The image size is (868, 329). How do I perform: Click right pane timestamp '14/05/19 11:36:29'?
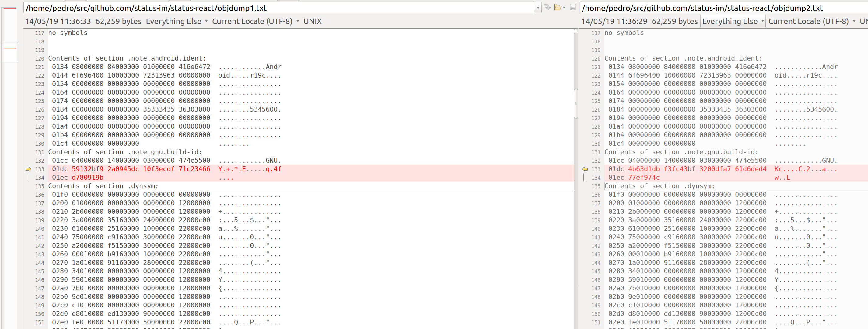click(614, 21)
